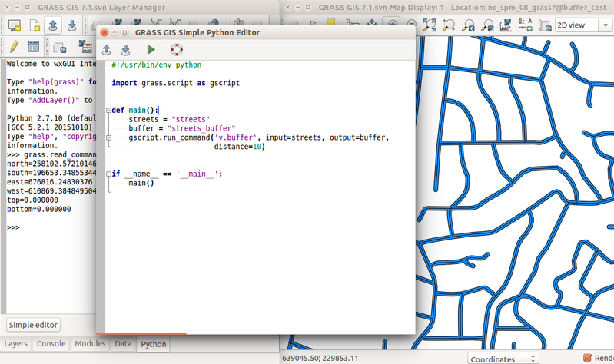
Task: Click the import/link data icon in Layer Manager
Action: coord(59,48)
